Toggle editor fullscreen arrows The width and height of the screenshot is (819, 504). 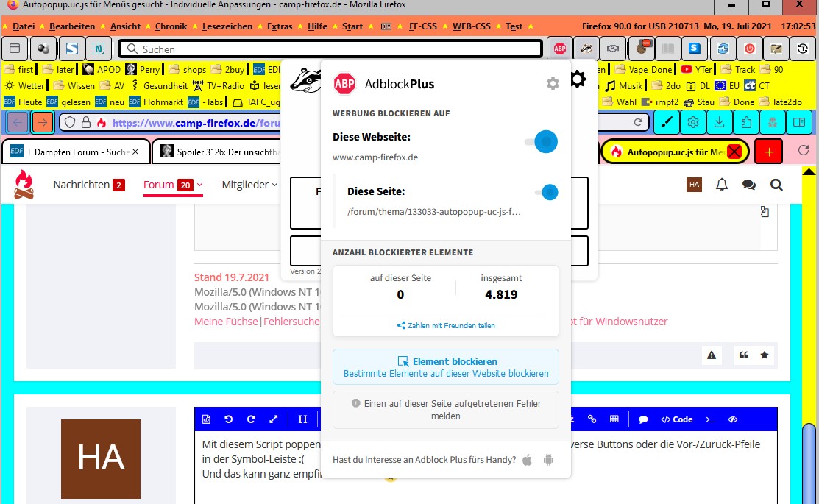tap(273, 419)
